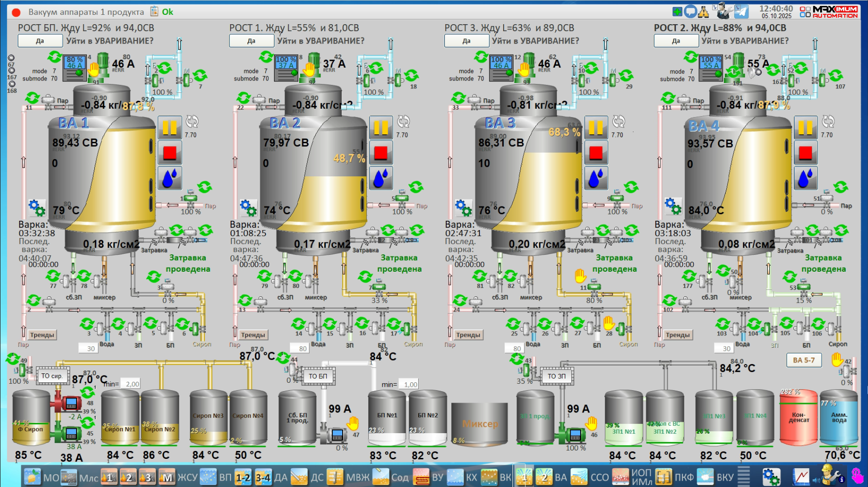Open the gear settings icon beside ВА 4
The width and height of the screenshot is (868, 487).
tap(673, 206)
